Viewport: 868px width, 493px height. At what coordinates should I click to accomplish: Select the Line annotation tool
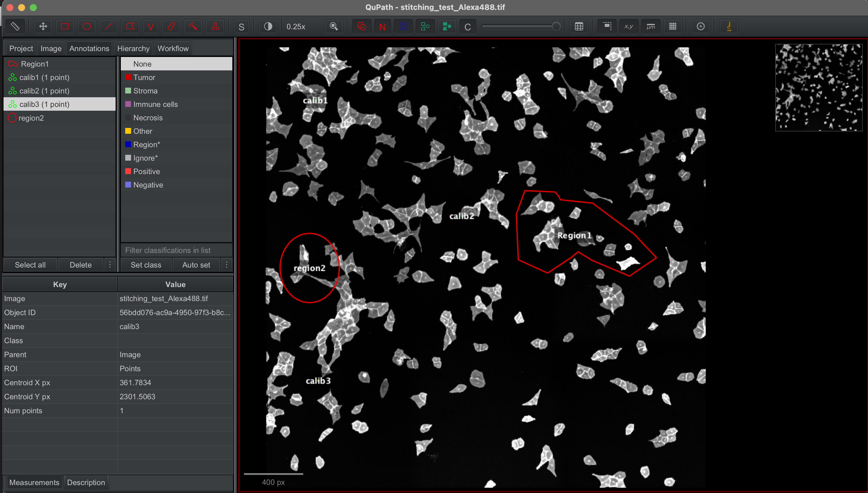108,26
